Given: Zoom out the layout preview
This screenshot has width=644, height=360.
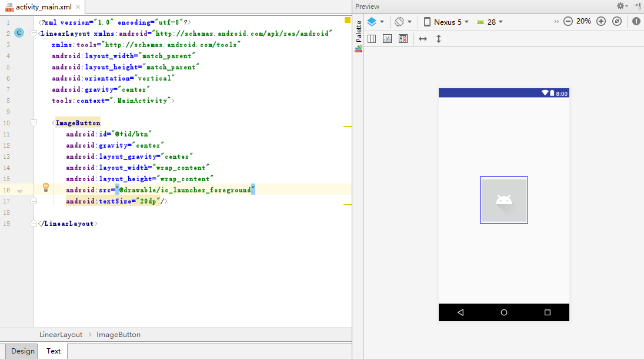Looking at the screenshot, I should 568,21.
